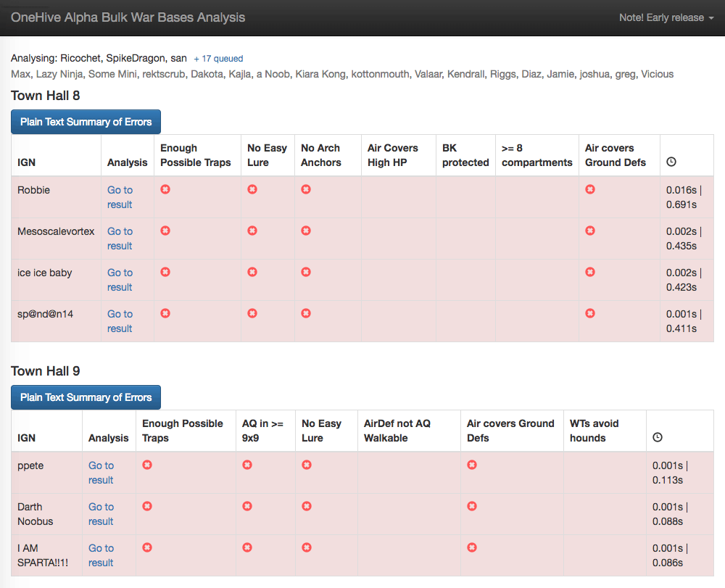
Task: Open Go to result for Darth Noobus
Action: (x=101, y=513)
